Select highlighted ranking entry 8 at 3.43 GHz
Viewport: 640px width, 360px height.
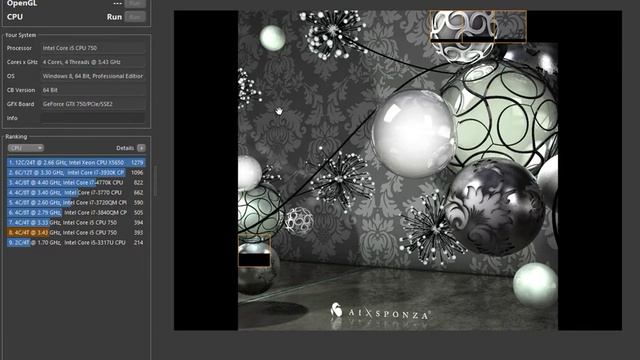76,233
